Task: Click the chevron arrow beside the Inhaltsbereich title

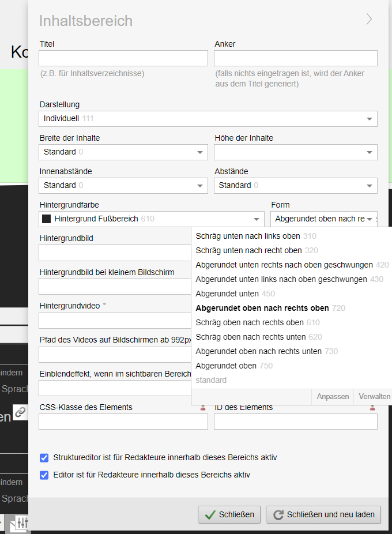Action: point(369,20)
